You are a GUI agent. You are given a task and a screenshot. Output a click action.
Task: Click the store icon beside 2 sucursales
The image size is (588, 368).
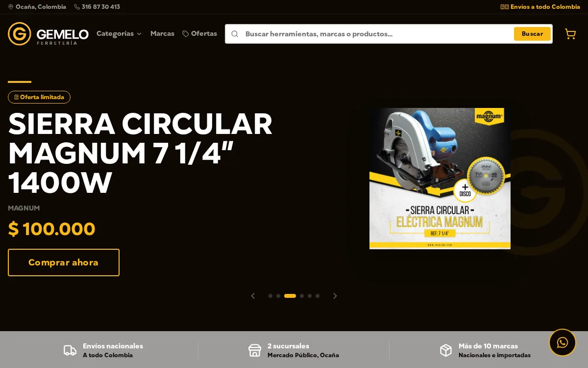tap(255, 350)
